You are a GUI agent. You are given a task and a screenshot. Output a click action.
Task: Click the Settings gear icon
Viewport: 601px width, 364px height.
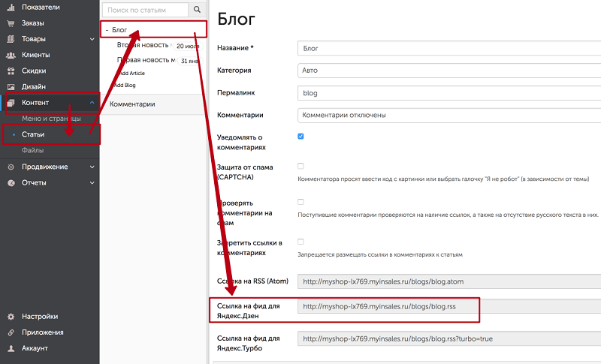11,316
